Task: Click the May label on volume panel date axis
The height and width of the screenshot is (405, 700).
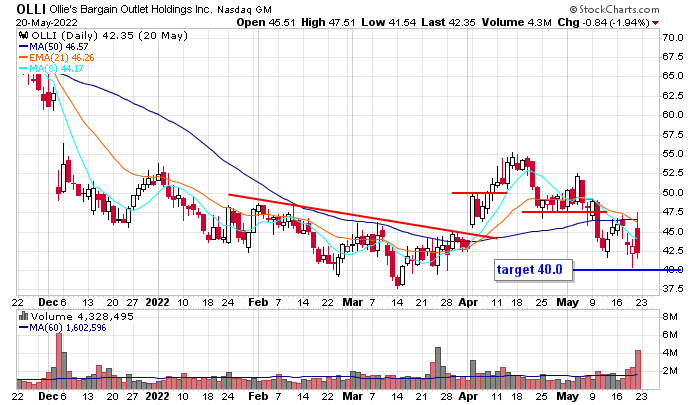Action: 567,396
